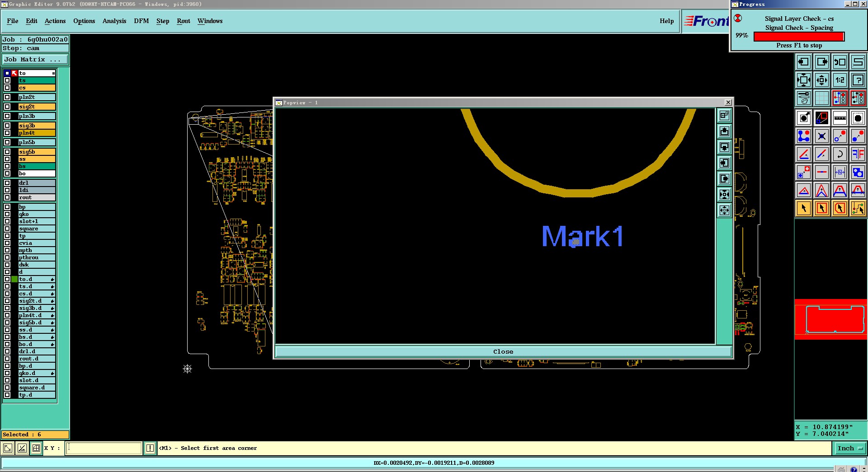
Task: Click the pan right view icon in main toolbar
Action: pyautogui.click(x=822, y=62)
